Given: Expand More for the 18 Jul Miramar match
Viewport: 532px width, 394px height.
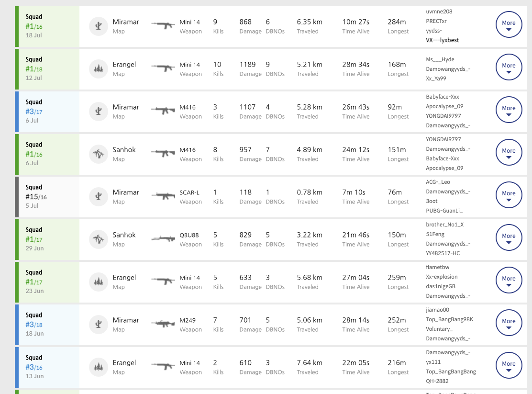Looking at the screenshot, I should coord(509,24).
